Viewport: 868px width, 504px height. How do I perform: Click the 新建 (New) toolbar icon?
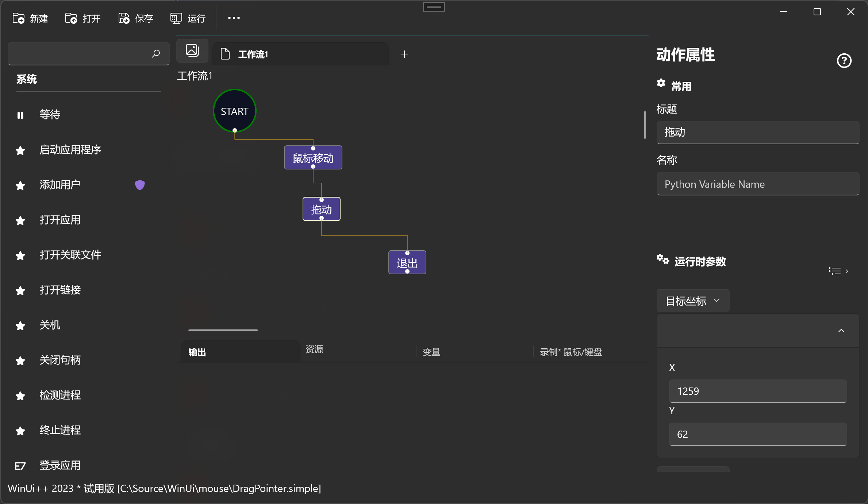coord(18,18)
